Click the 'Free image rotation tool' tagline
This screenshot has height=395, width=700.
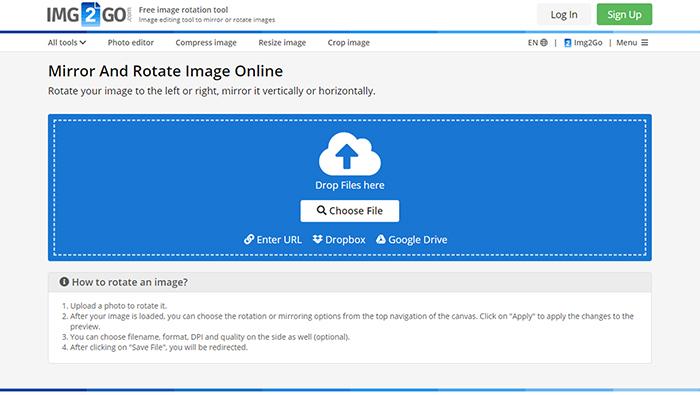click(183, 9)
